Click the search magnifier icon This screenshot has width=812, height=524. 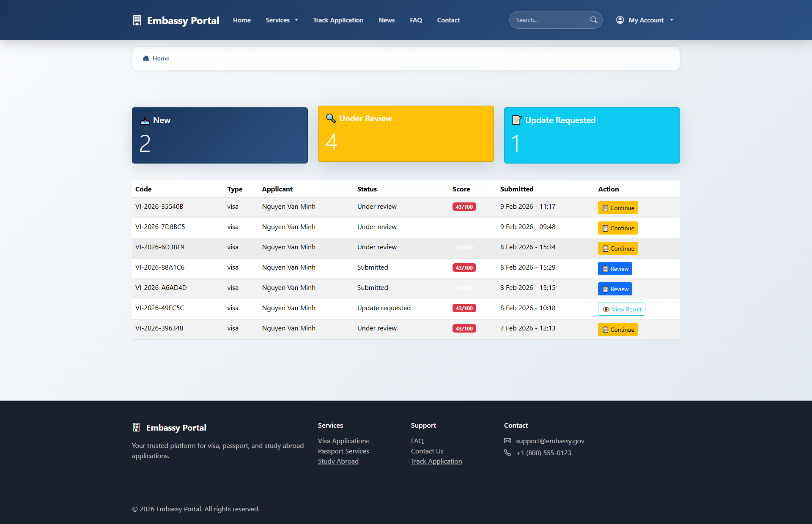(x=594, y=20)
